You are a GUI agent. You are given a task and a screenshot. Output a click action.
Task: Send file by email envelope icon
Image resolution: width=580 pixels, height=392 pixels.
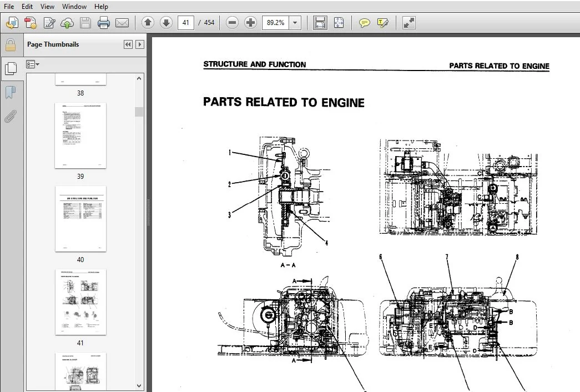click(122, 23)
